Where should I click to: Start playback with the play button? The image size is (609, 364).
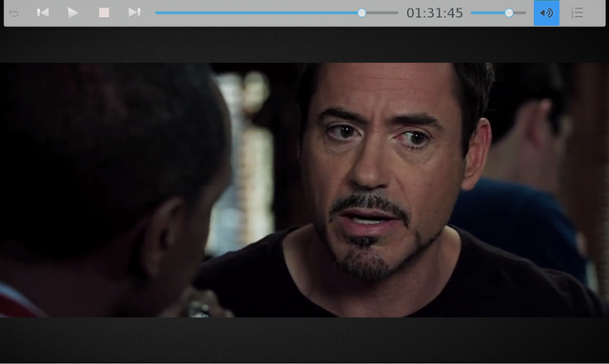tap(72, 12)
